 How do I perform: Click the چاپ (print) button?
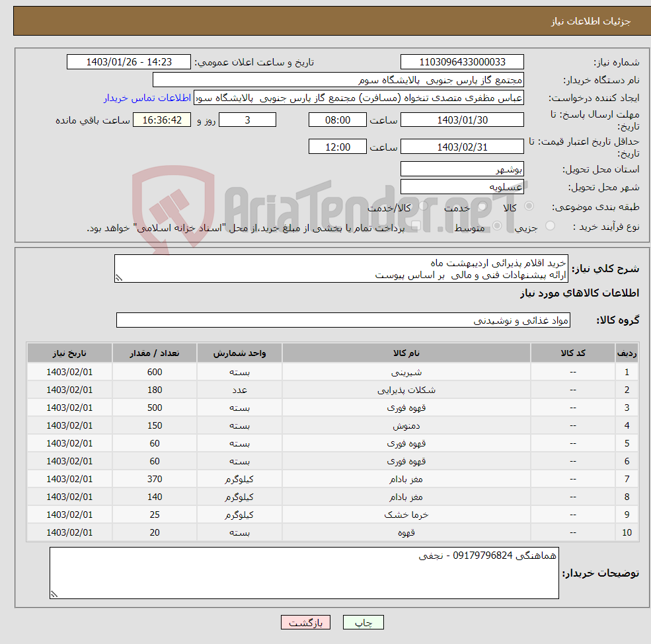pos(364,622)
